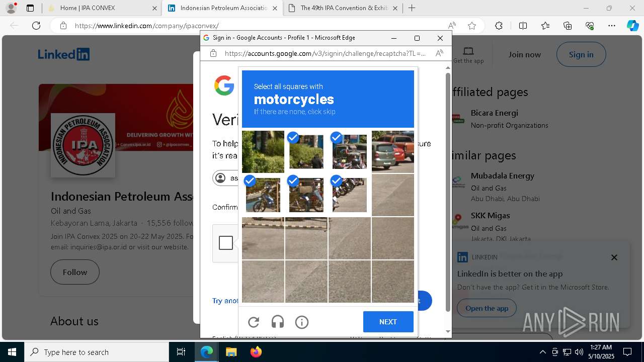The height and width of the screenshot is (362, 644).
Task: Open Firefox from taskbar
Action: coord(256,352)
